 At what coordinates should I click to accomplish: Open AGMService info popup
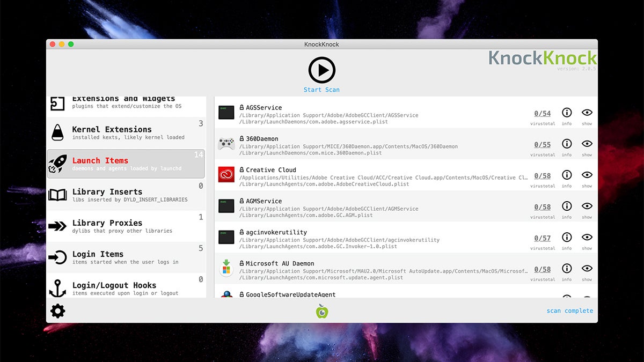pos(567,206)
